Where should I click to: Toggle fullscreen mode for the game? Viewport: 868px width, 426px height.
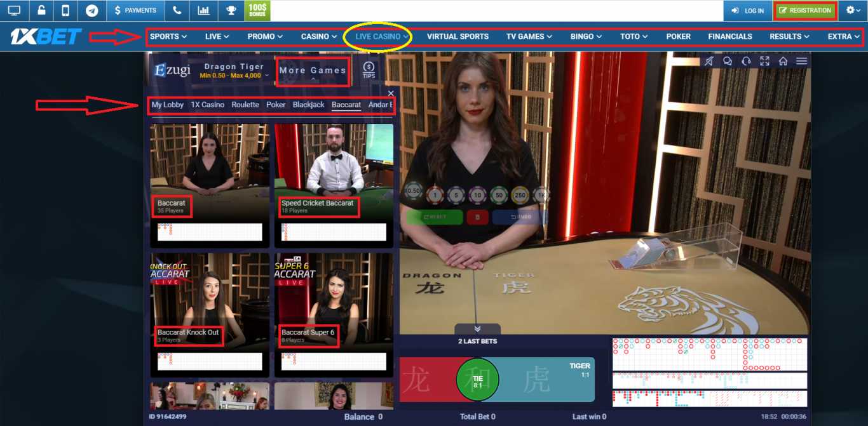pos(764,61)
